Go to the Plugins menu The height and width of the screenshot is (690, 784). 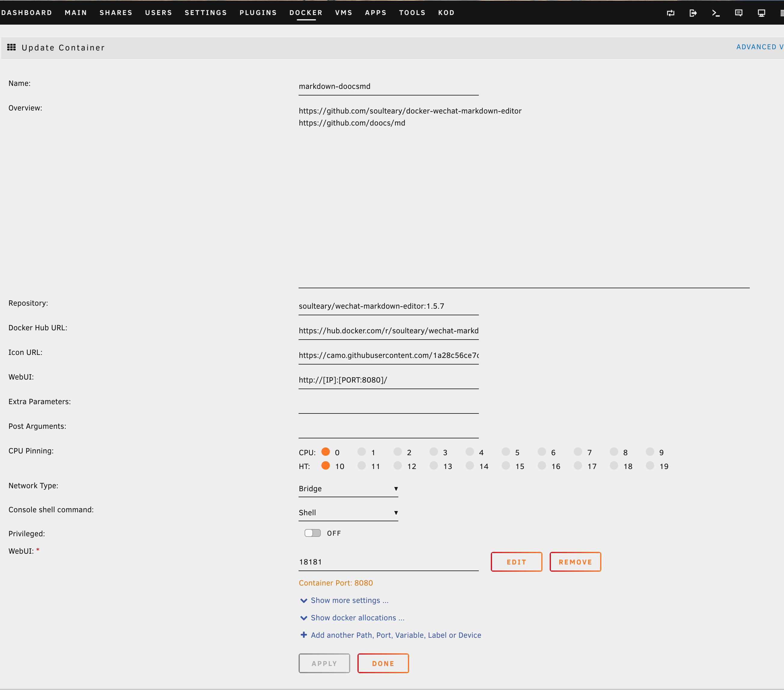[258, 13]
